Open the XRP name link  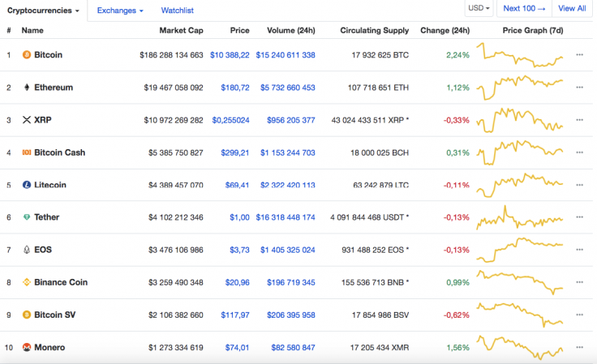pyautogui.click(x=43, y=120)
